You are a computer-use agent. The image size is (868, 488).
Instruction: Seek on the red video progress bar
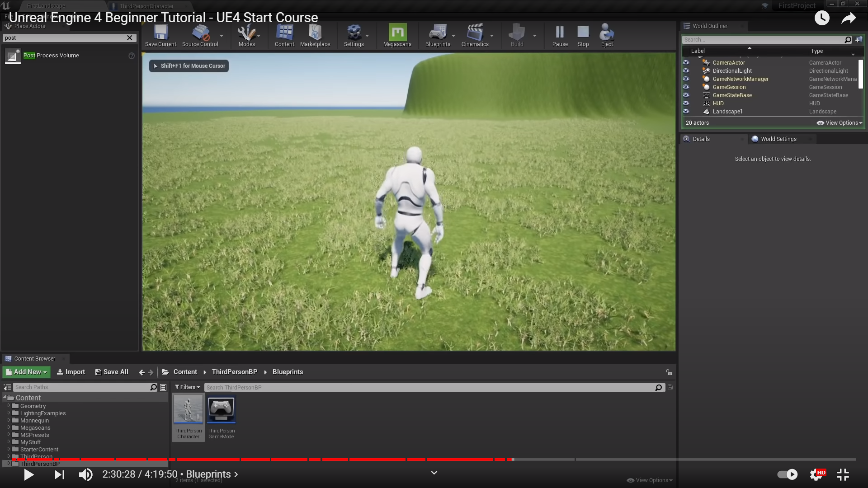tap(271, 460)
